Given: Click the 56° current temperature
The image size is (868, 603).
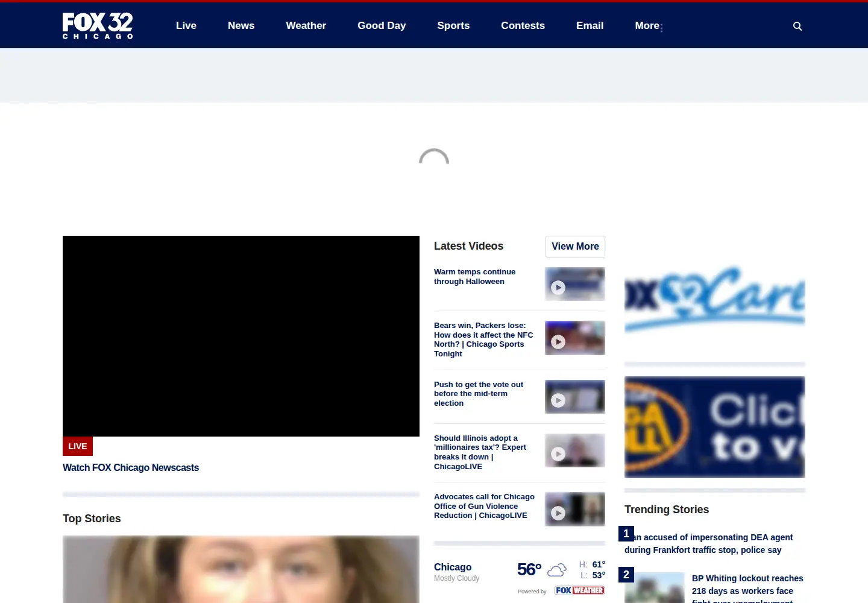Looking at the screenshot, I should click(529, 569).
